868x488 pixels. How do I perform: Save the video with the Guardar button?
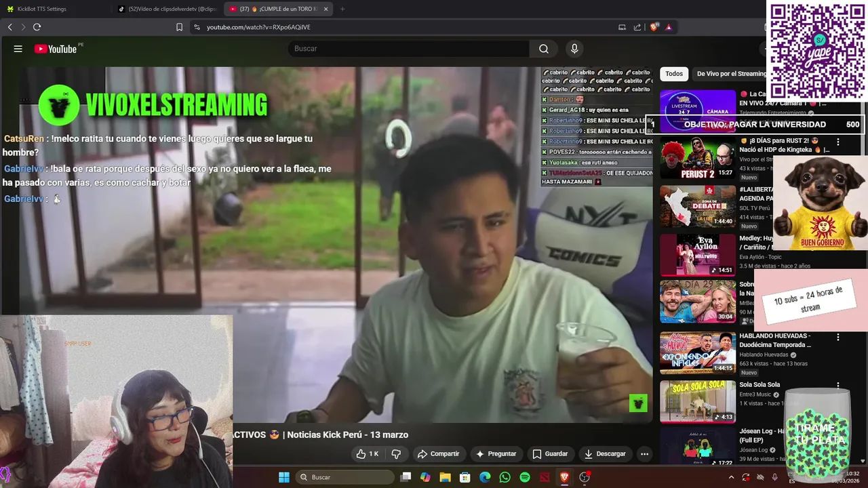pyautogui.click(x=550, y=454)
